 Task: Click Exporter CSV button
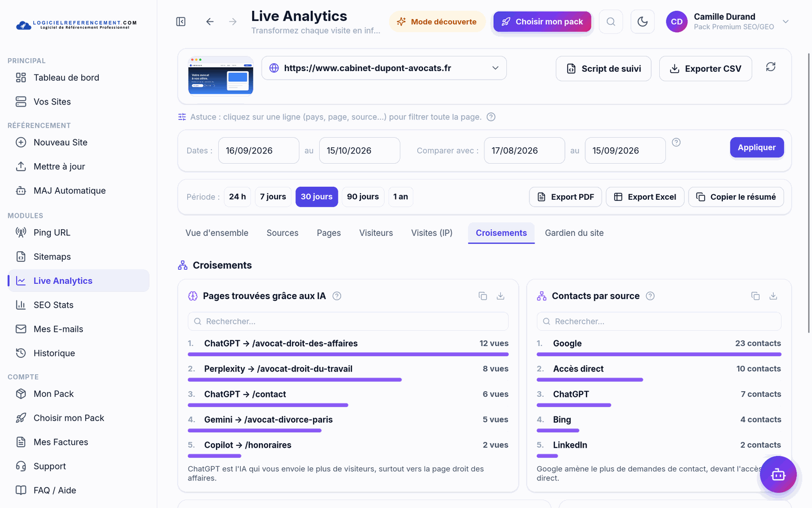click(705, 68)
